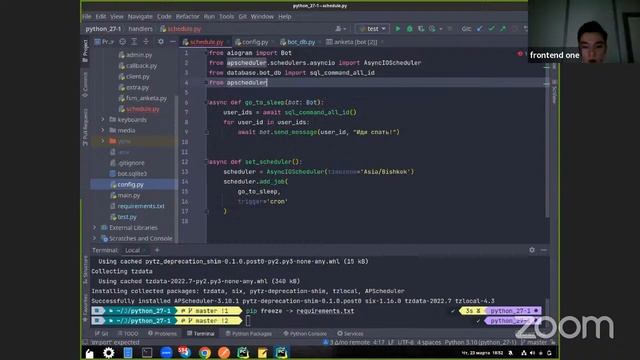
Task: Open the Python Console tool window
Action: click(x=305, y=333)
